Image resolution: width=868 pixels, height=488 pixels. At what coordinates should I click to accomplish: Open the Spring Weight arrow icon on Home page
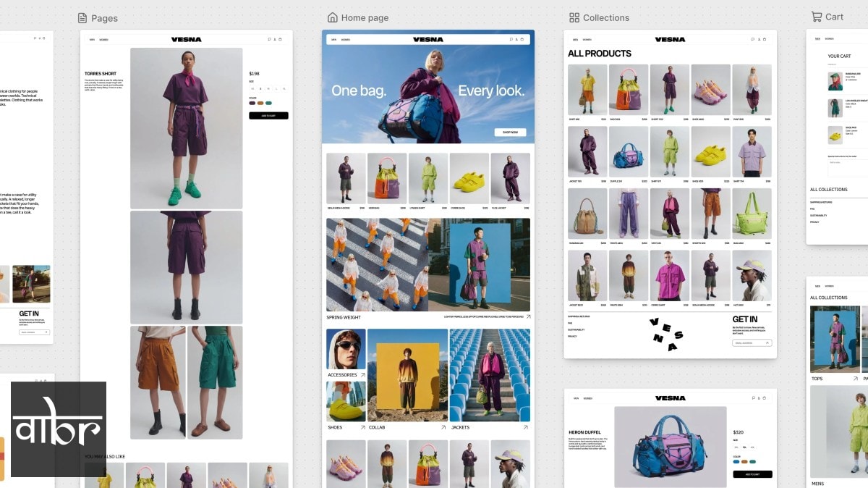tap(528, 317)
